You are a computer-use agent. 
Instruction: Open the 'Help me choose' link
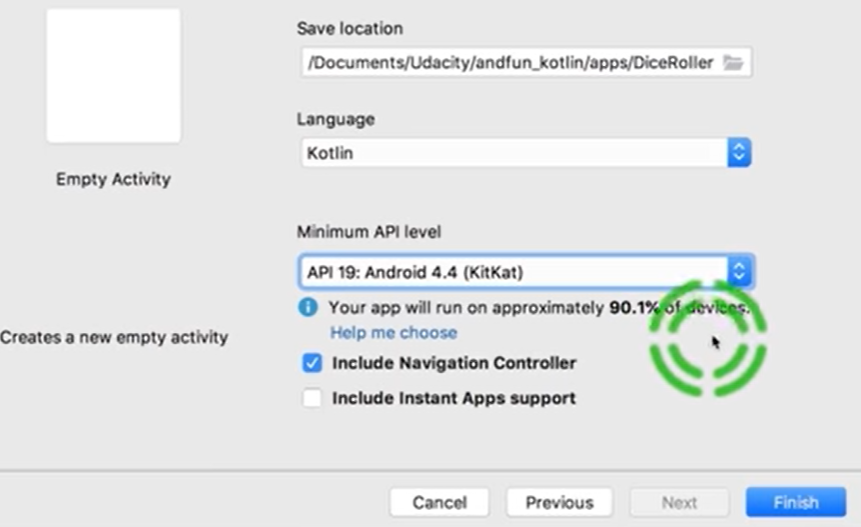click(393, 332)
